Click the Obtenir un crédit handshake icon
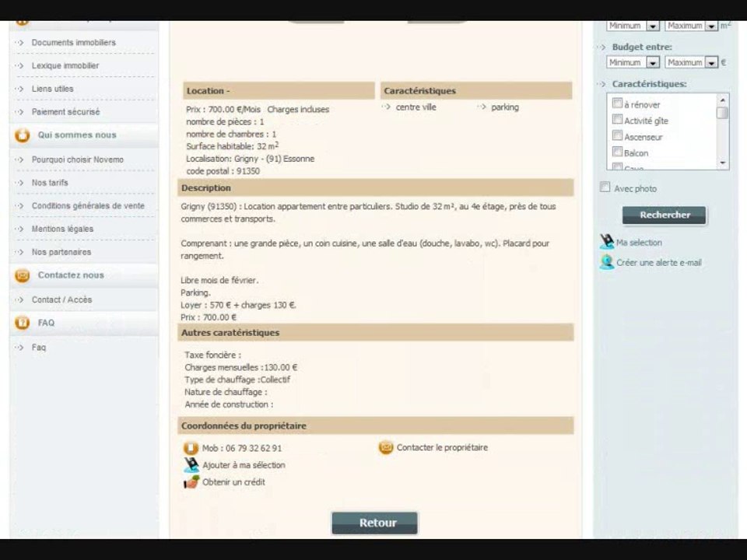The image size is (747, 560). pos(191,482)
